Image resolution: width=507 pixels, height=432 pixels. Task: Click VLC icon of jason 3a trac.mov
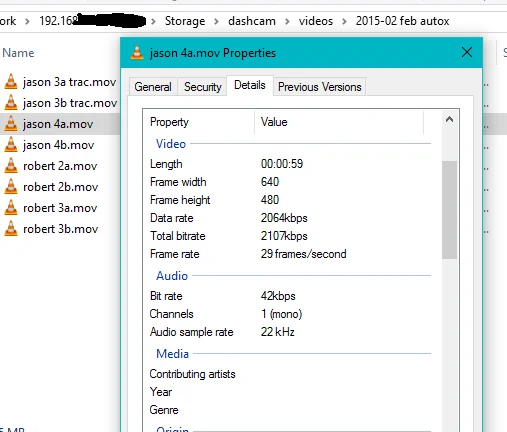click(x=11, y=82)
